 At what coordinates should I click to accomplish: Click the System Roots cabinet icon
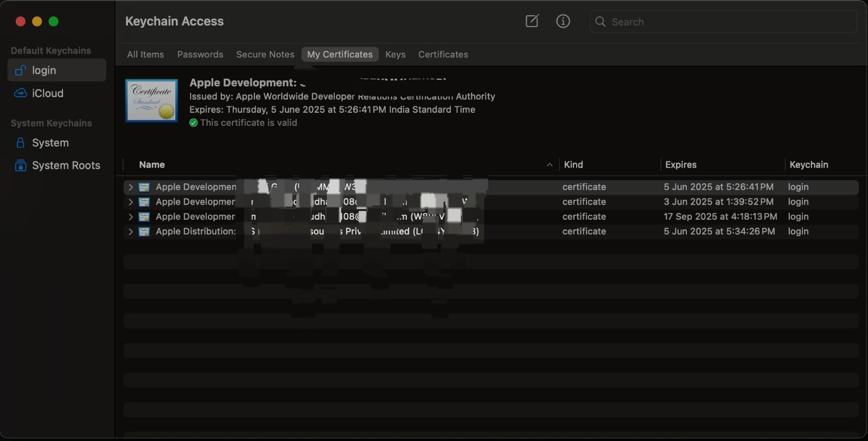tap(21, 165)
